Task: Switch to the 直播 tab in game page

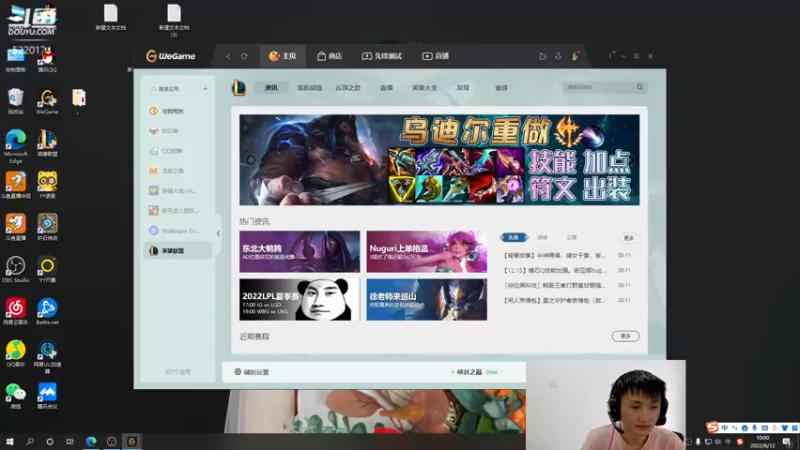Action: [x=386, y=88]
